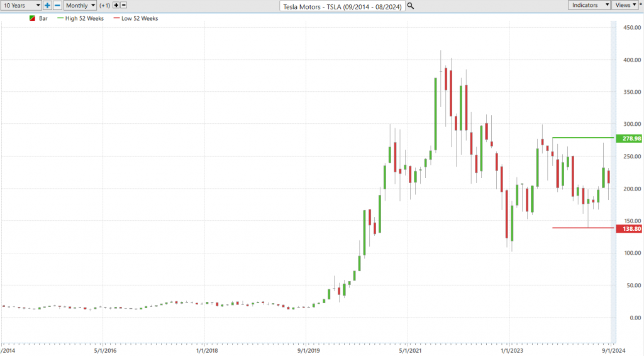
Task: Open the Views dropdown
Action: [625, 5]
